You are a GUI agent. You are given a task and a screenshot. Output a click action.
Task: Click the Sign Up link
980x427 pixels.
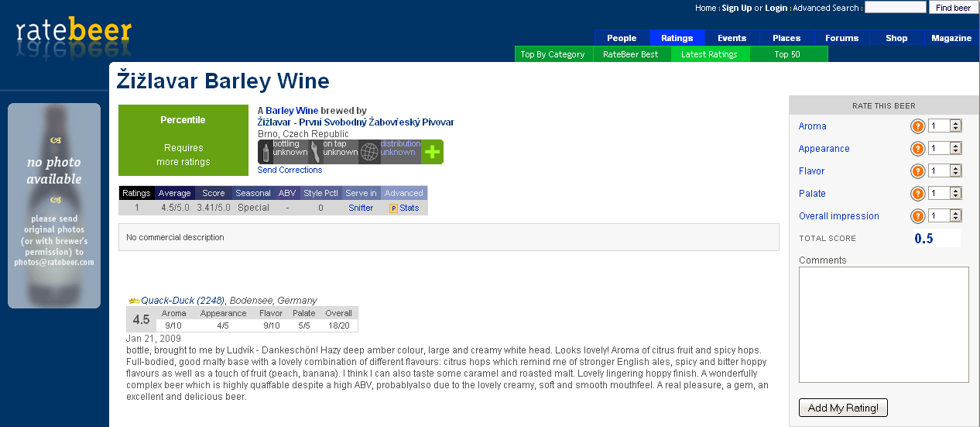[x=737, y=8]
